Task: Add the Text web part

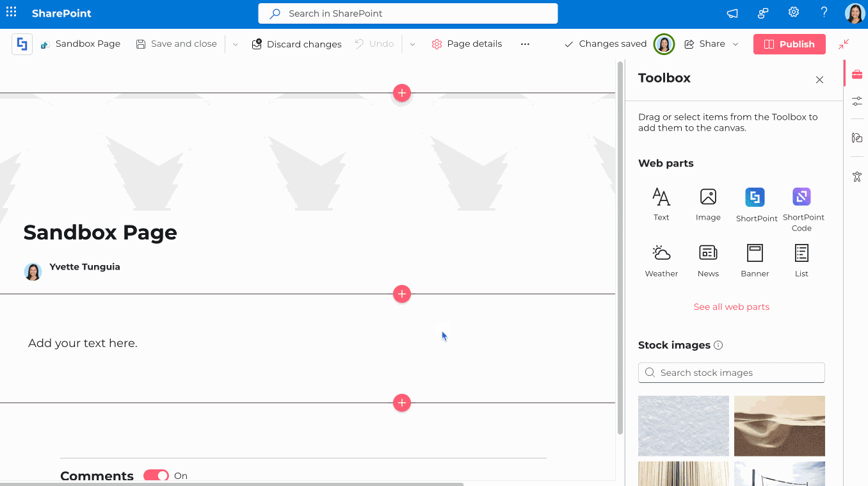Action: (x=661, y=205)
